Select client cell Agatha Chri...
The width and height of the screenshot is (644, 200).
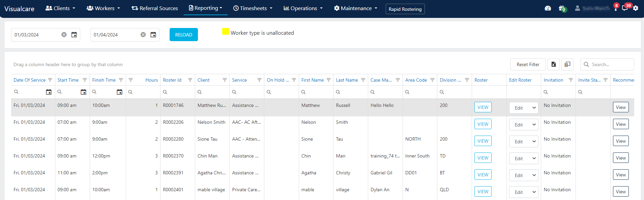(x=212, y=173)
